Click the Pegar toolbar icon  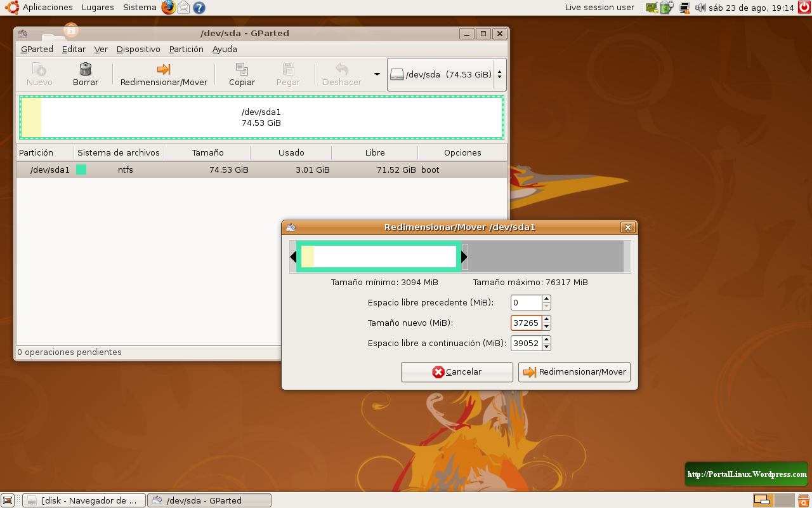pyautogui.click(x=288, y=69)
